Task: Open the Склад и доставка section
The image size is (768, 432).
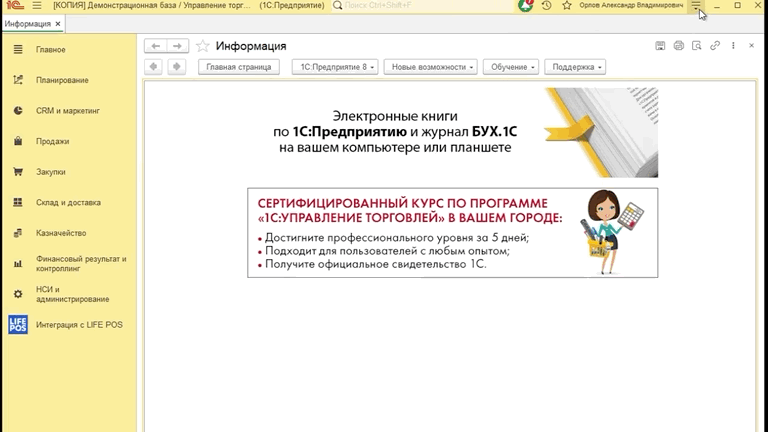Action: point(69,202)
